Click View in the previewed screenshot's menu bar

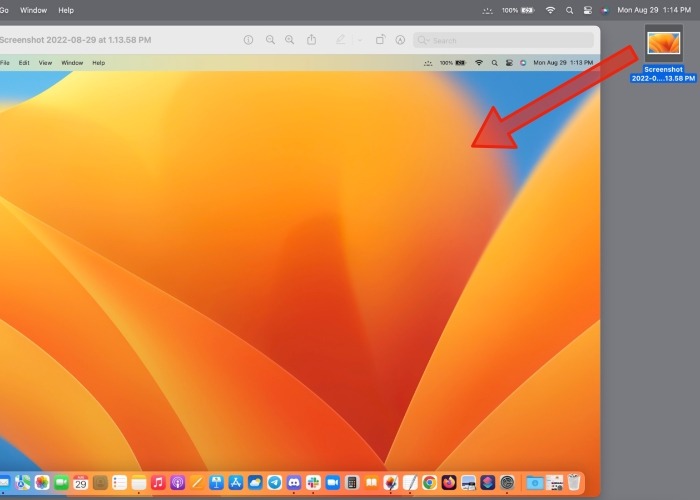coord(45,62)
